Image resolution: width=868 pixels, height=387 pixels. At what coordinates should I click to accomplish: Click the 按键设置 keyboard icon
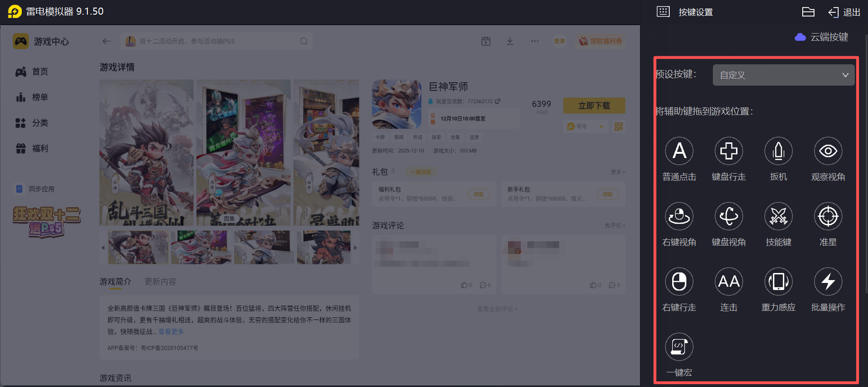tap(663, 12)
